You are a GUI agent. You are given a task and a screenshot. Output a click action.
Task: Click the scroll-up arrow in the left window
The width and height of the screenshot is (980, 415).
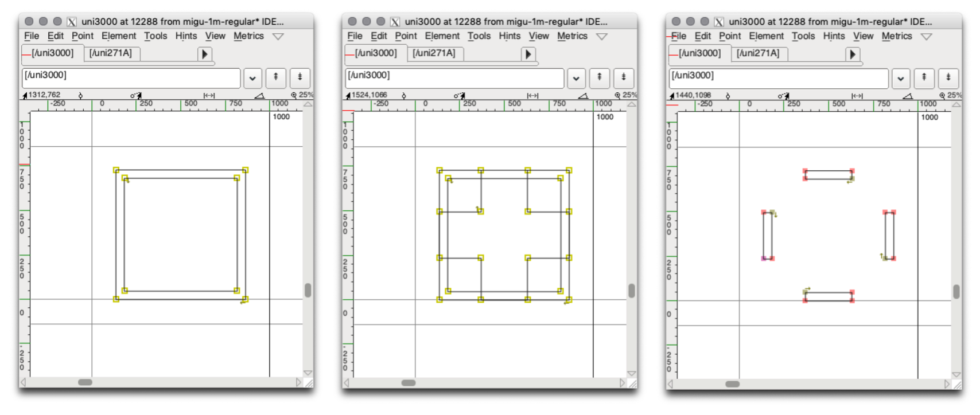click(x=308, y=105)
